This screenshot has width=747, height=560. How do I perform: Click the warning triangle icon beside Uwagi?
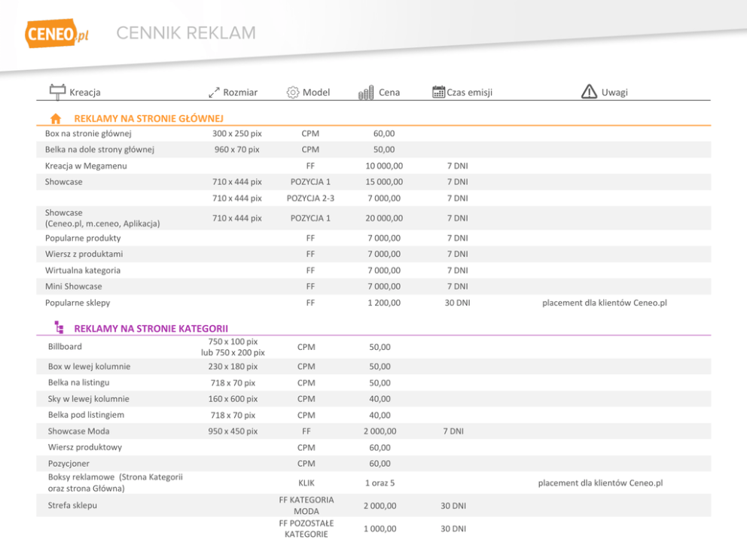coord(589,92)
